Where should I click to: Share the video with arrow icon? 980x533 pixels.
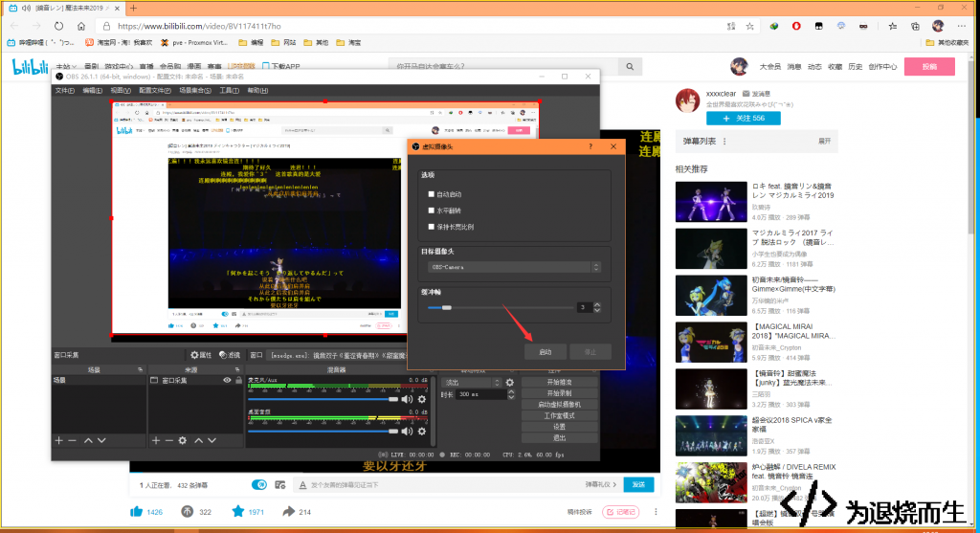288,511
